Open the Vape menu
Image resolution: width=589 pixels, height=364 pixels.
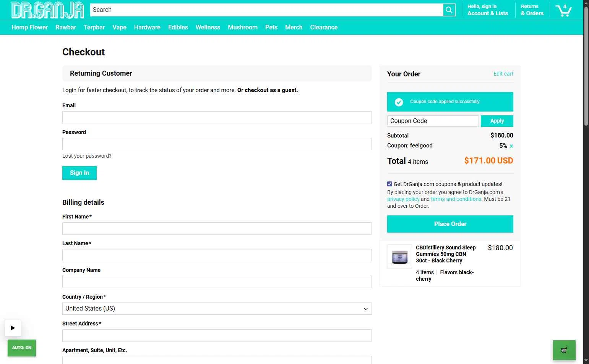119,28
